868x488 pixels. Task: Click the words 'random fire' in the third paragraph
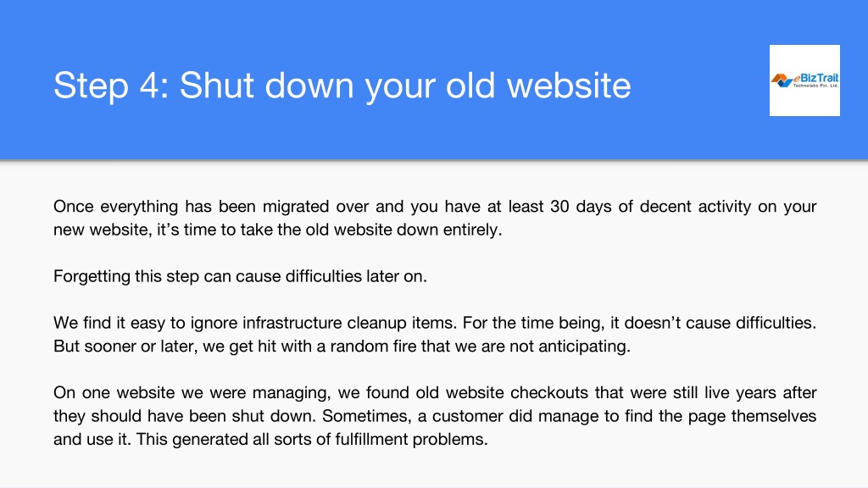coord(373,347)
